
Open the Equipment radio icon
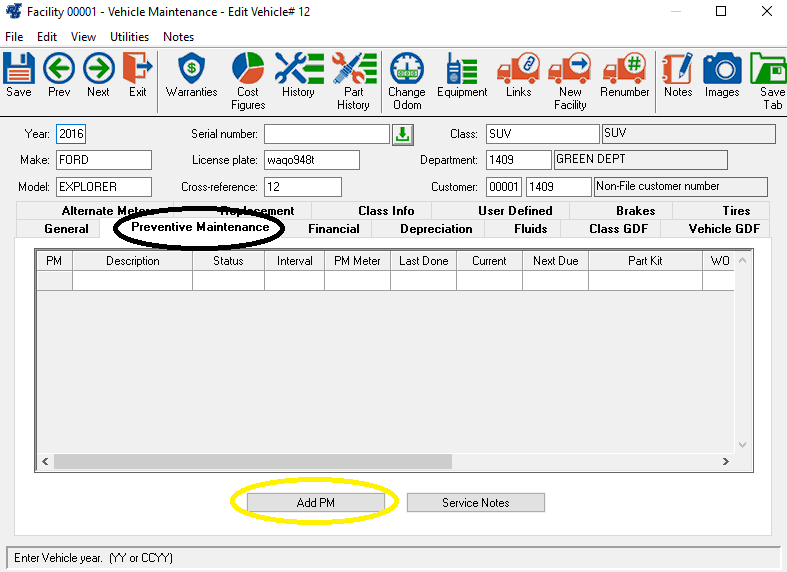click(x=461, y=75)
